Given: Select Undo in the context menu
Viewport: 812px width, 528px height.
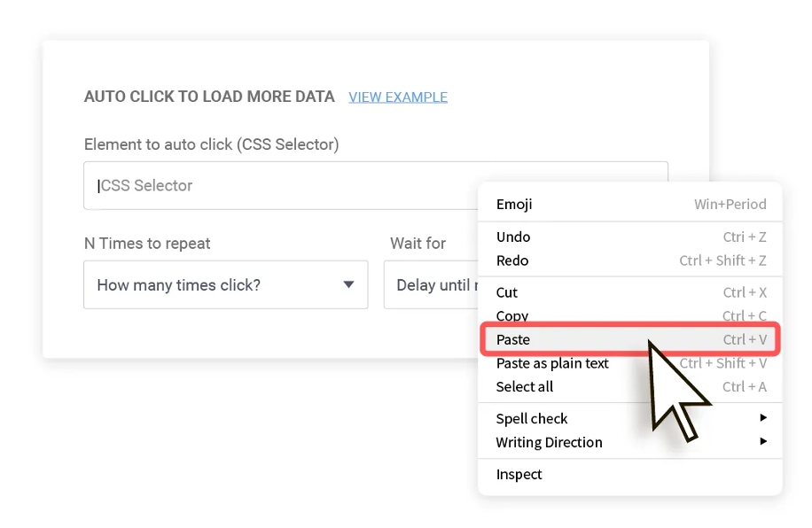Looking at the screenshot, I should (513, 237).
